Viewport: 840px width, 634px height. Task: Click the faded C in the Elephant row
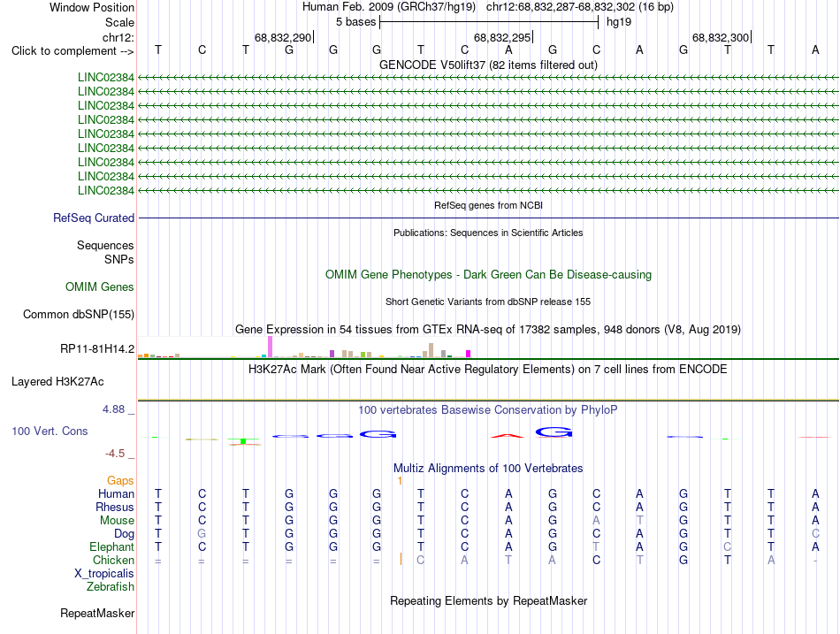coord(727,547)
